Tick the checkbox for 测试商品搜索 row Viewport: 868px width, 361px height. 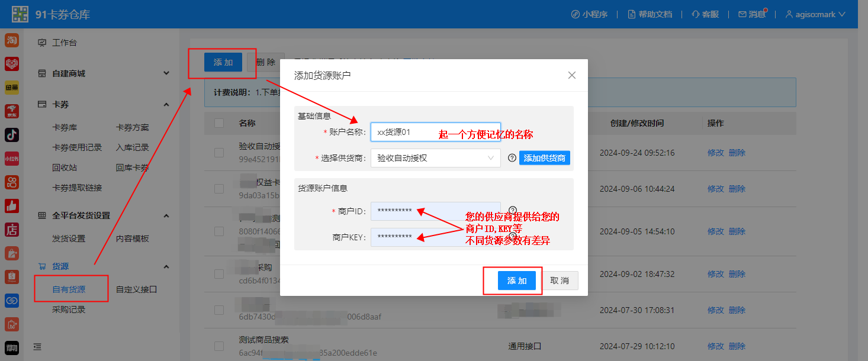219,346
